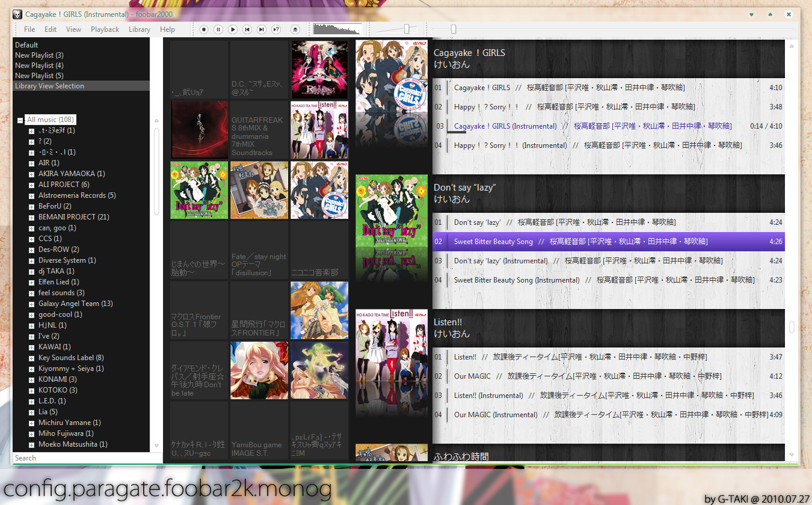Select Listen!! (Instrumental) track

coord(609,396)
